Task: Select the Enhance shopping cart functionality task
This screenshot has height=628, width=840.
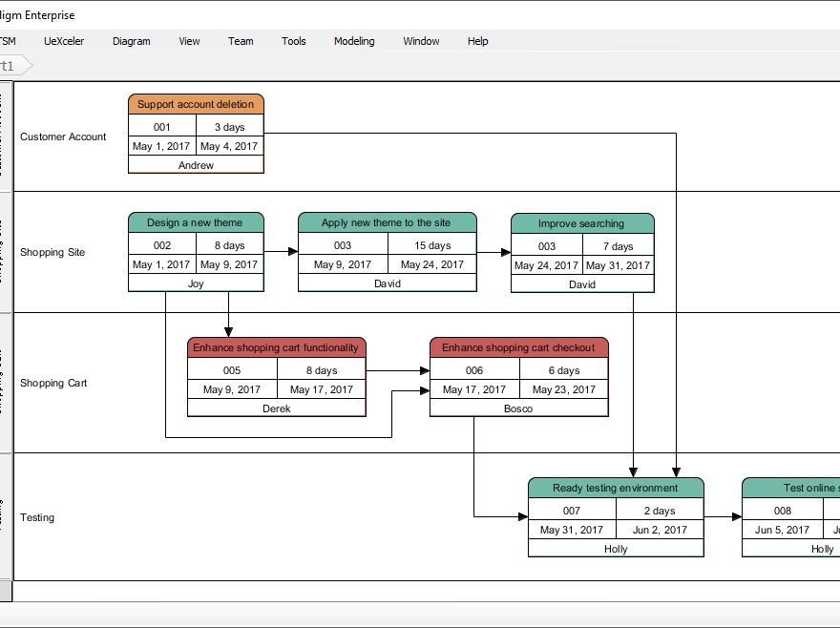Action: click(x=276, y=347)
